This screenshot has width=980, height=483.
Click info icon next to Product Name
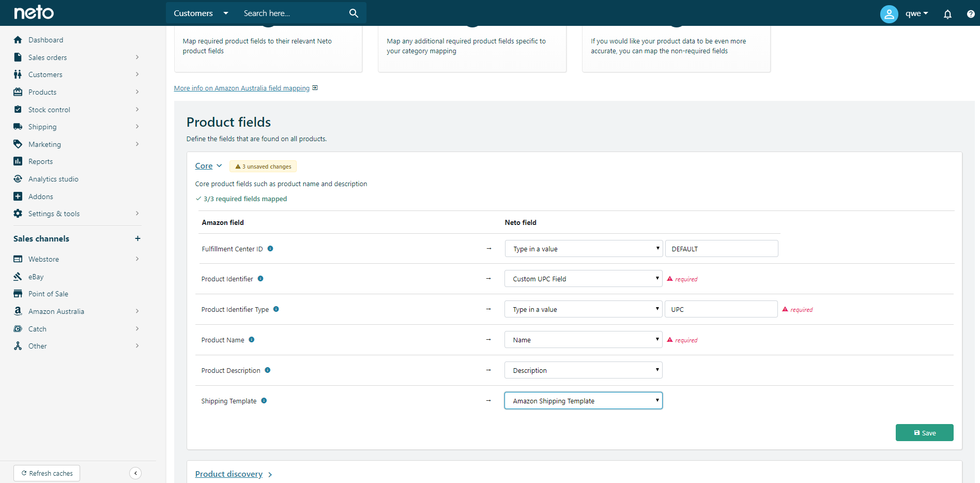pyautogui.click(x=252, y=340)
